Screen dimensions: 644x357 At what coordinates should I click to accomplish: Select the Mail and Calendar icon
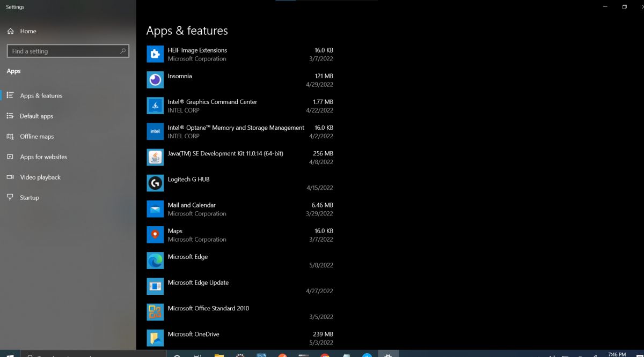[x=155, y=209]
